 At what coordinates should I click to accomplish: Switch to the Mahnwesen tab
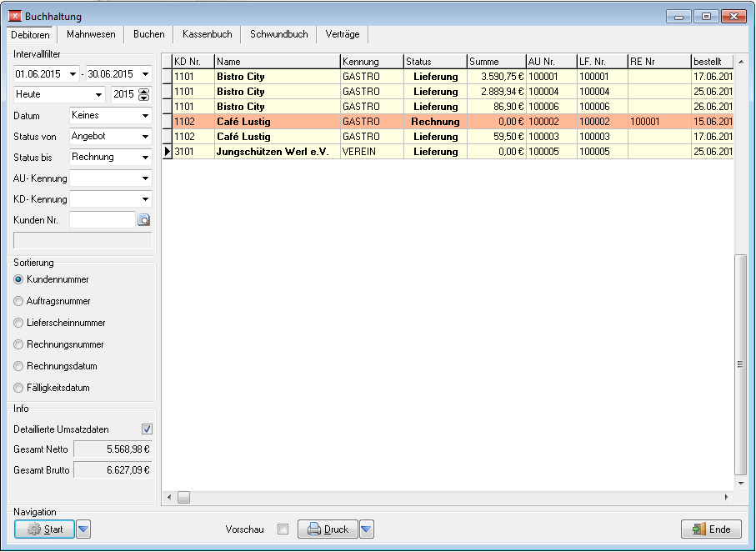click(91, 34)
